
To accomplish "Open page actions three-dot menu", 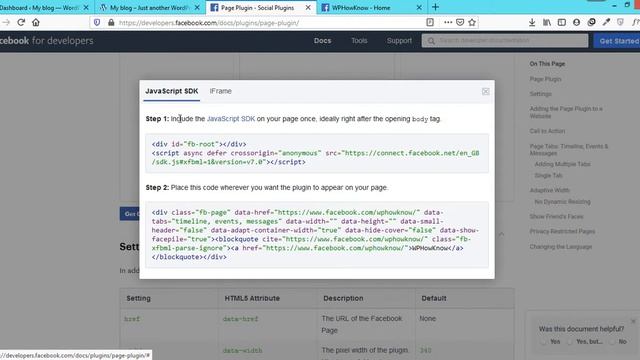I will pyautogui.click(x=448, y=22).
